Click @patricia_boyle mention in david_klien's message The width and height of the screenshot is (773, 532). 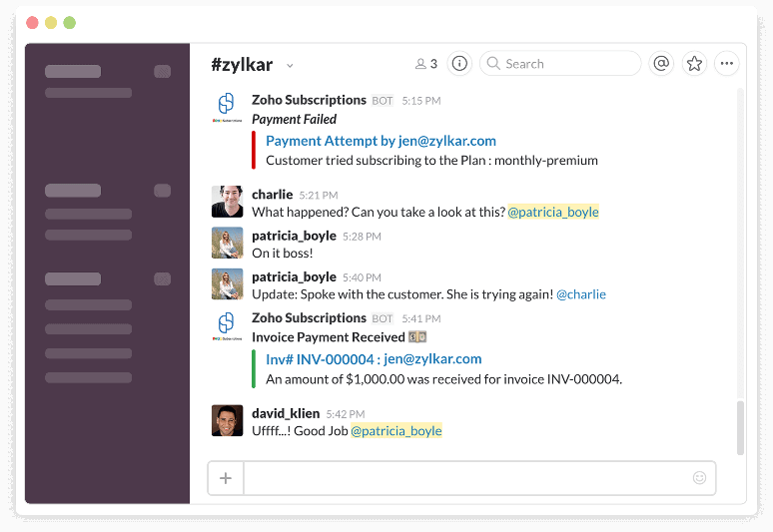396,431
